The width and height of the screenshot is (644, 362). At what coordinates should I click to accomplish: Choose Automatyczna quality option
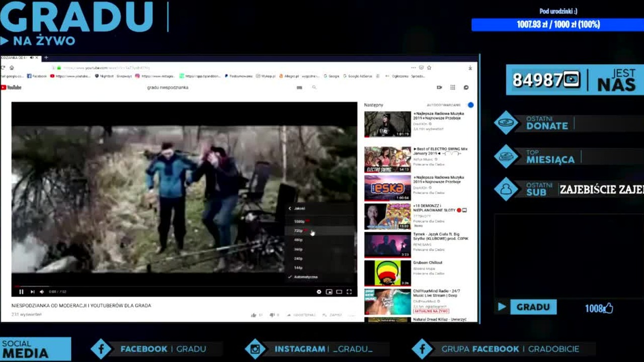tap(319, 277)
